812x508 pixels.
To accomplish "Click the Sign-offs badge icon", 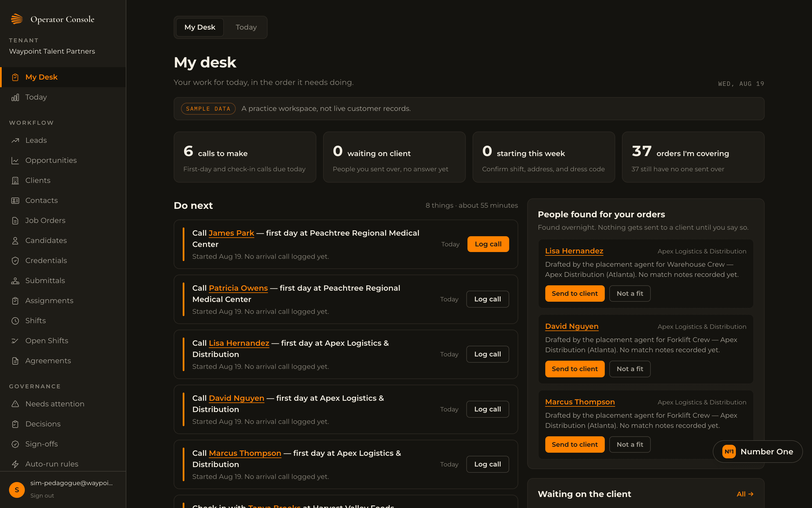I will [15, 444].
